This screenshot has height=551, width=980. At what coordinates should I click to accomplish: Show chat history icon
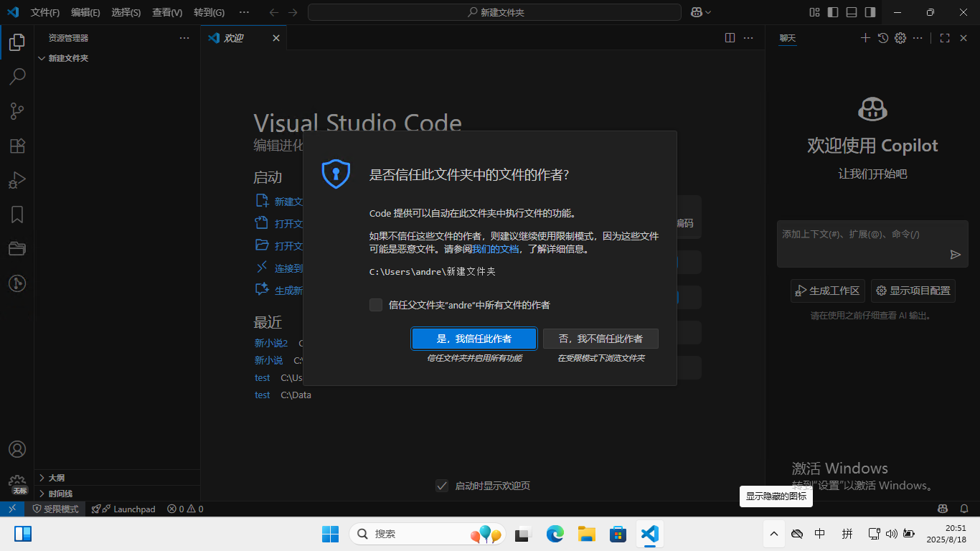pos(883,38)
